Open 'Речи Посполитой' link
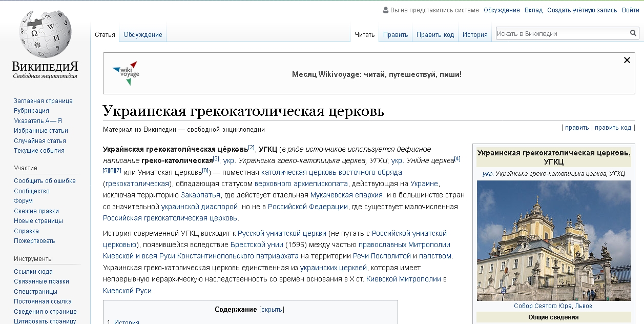 pyautogui.click(x=382, y=256)
